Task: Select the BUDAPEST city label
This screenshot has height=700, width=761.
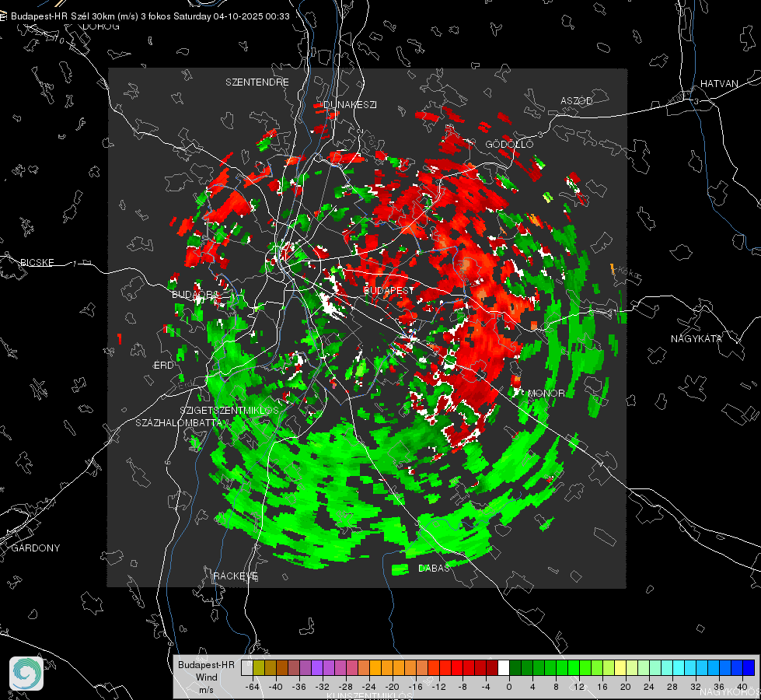Action: point(389,290)
